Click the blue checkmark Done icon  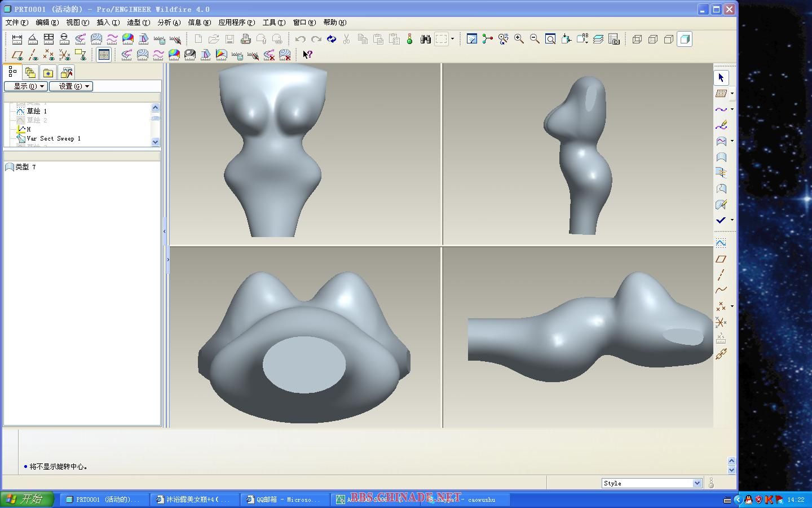pyautogui.click(x=721, y=220)
